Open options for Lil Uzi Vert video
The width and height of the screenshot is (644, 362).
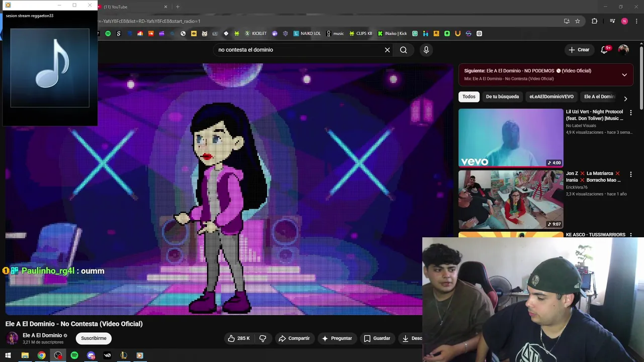[x=631, y=113]
